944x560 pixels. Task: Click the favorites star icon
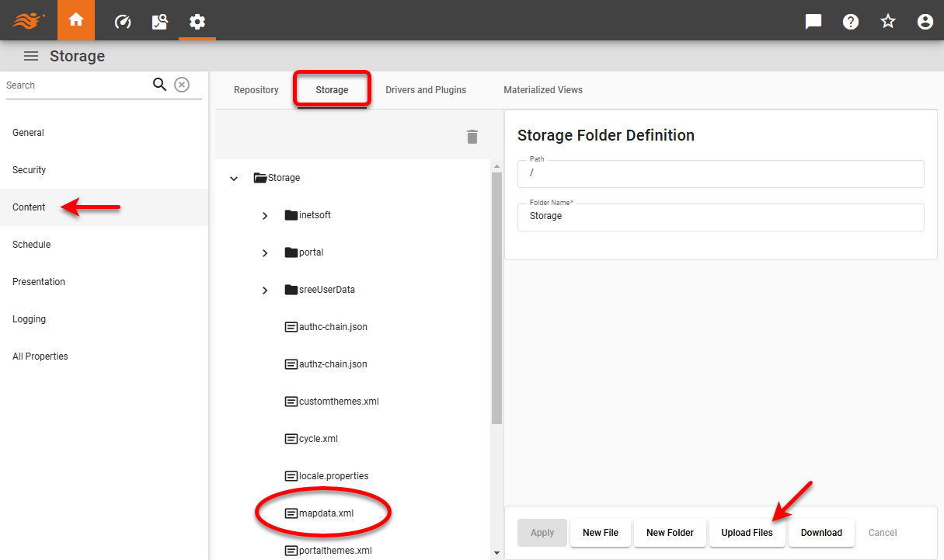coord(887,21)
